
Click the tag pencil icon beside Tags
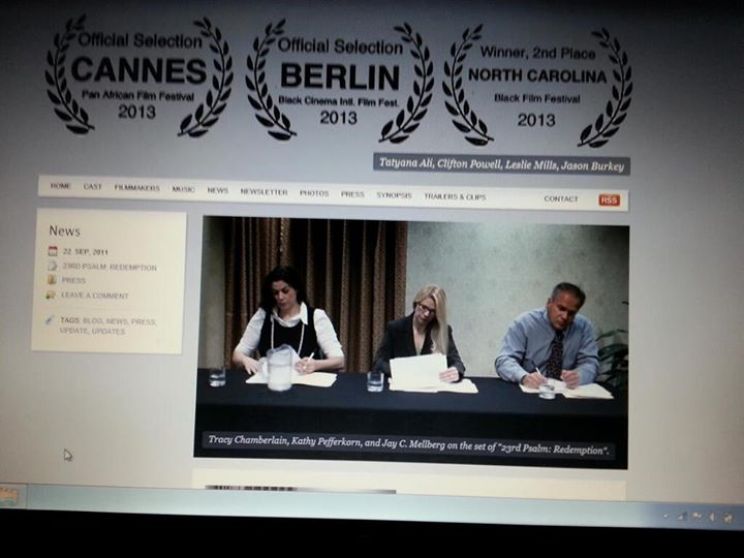[x=49, y=319]
